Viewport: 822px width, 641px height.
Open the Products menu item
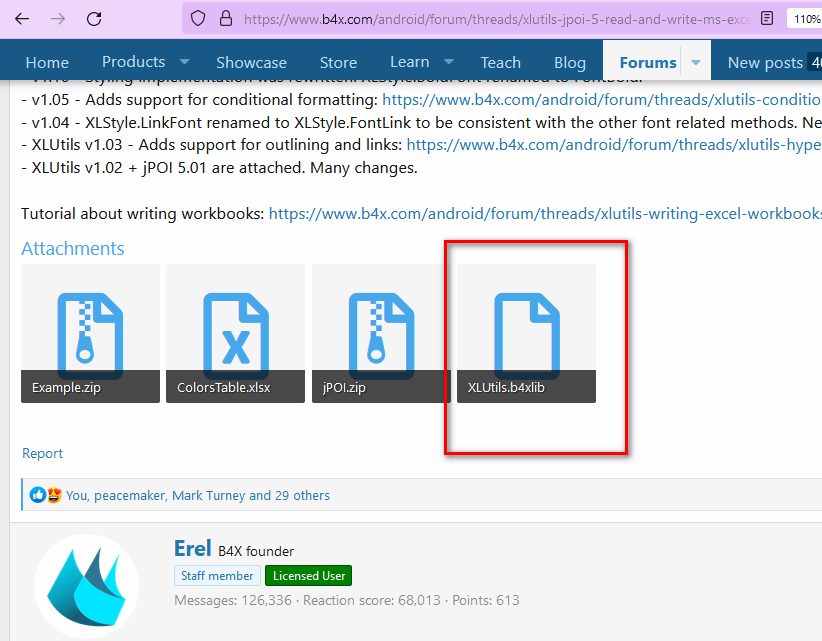(x=133, y=61)
